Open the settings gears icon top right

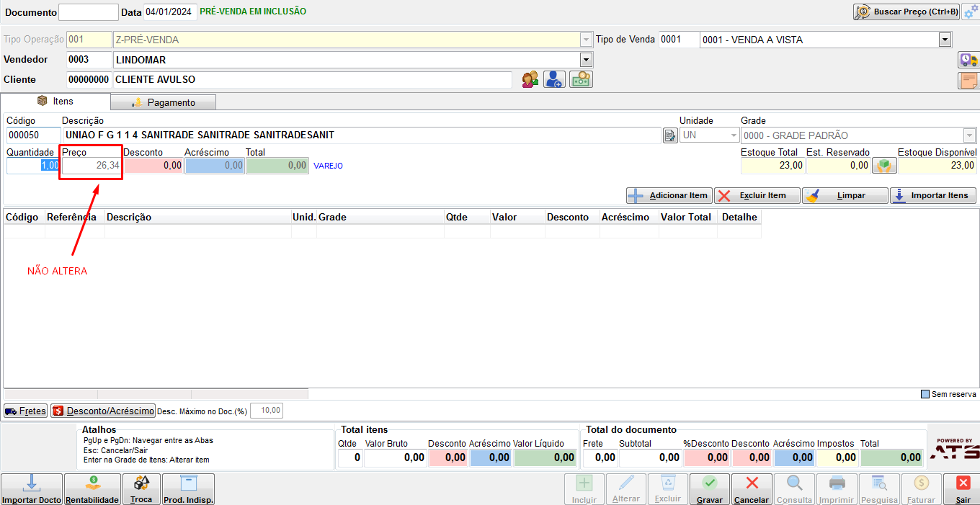point(971,12)
